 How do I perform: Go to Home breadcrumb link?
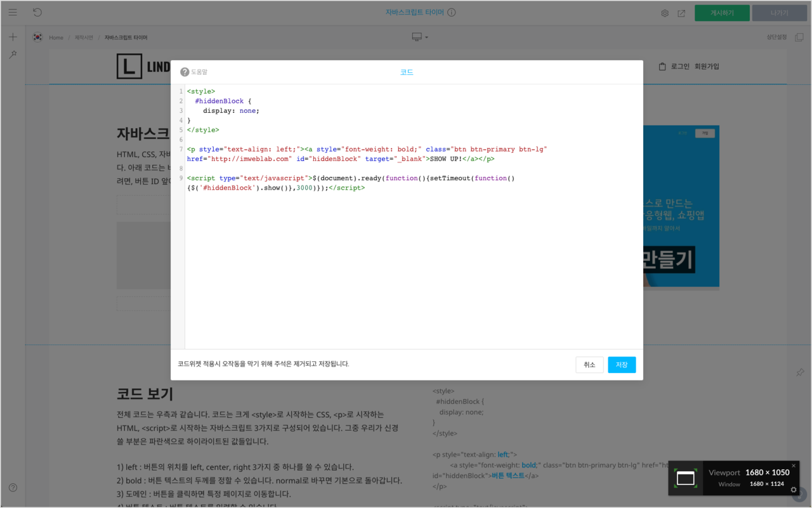point(56,37)
